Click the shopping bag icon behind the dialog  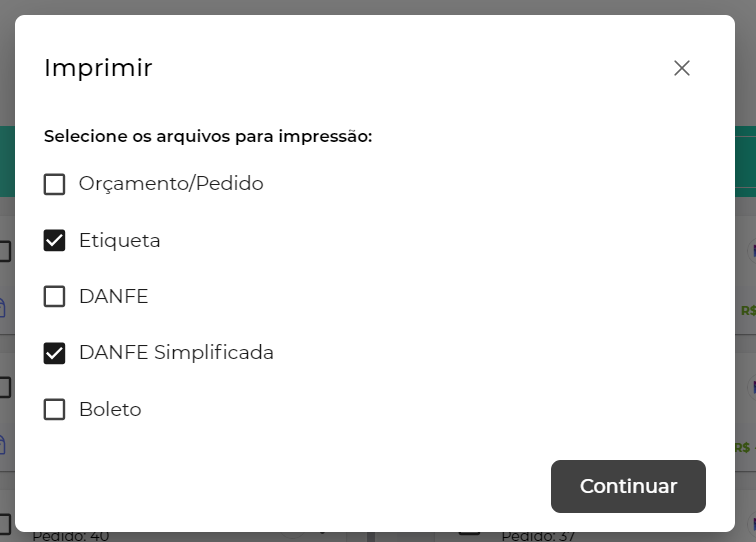pos(3,306)
